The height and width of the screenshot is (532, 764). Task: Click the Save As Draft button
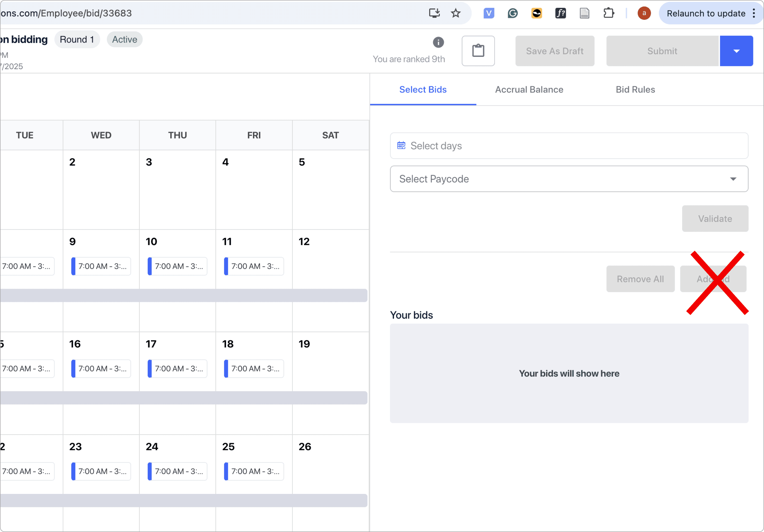tap(554, 51)
